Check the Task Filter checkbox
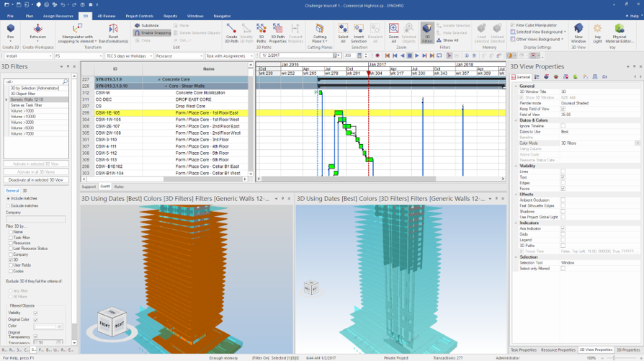 (11, 237)
